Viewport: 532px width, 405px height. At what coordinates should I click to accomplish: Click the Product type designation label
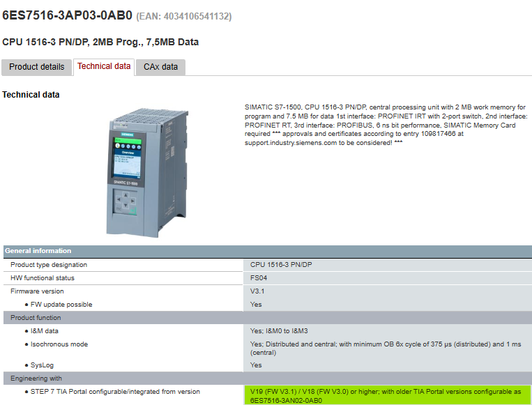tap(49, 265)
